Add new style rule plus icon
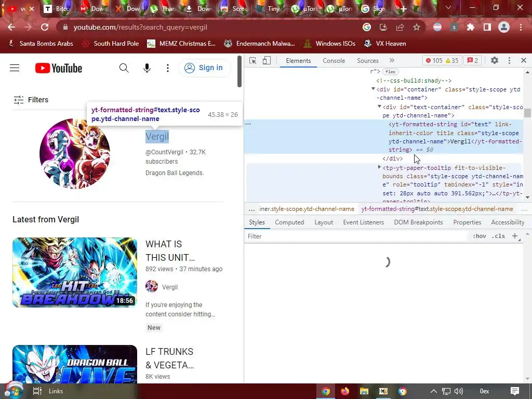This screenshot has width=532, height=399. 515,236
